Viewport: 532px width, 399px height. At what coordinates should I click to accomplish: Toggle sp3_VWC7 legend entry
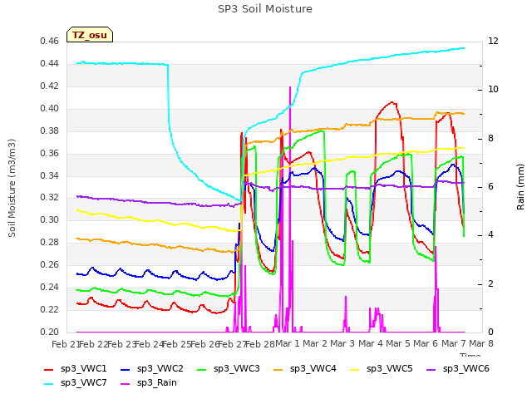pyautogui.click(x=76, y=383)
